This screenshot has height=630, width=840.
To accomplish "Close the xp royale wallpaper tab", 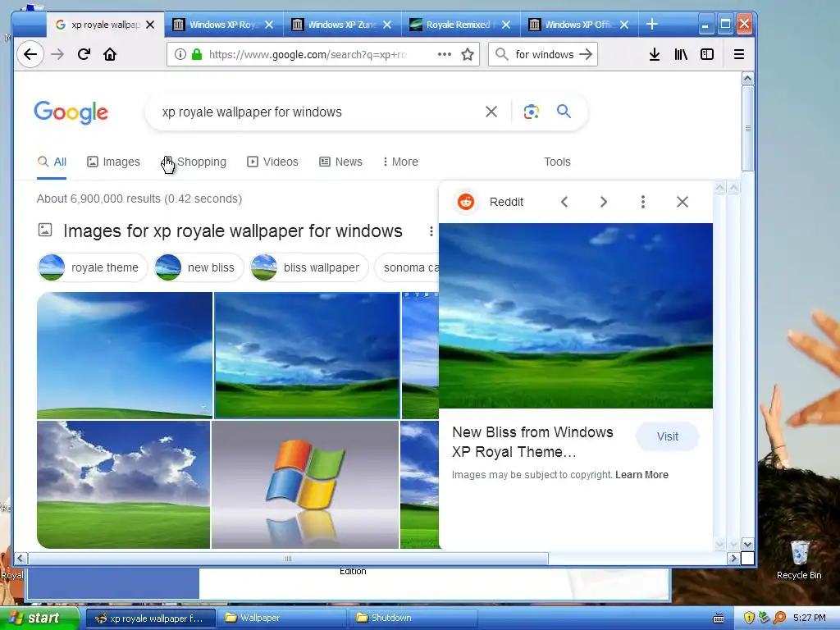I will tap(151, 25).
